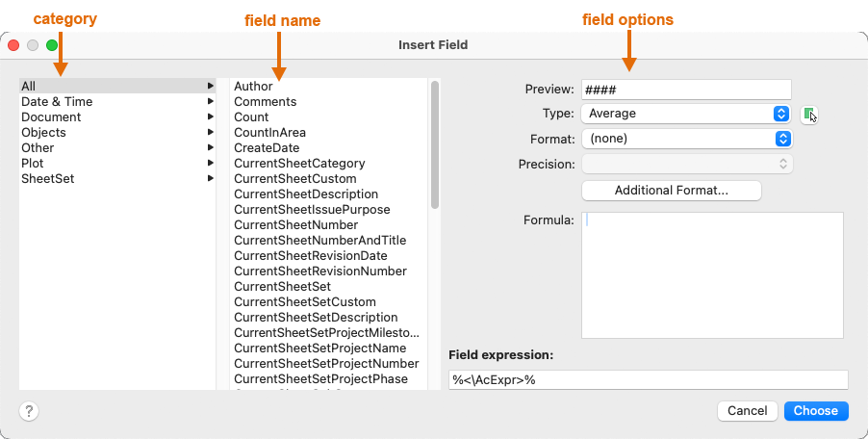Click inside the Formula text area

pyautogui.click(x=712, y=275)
